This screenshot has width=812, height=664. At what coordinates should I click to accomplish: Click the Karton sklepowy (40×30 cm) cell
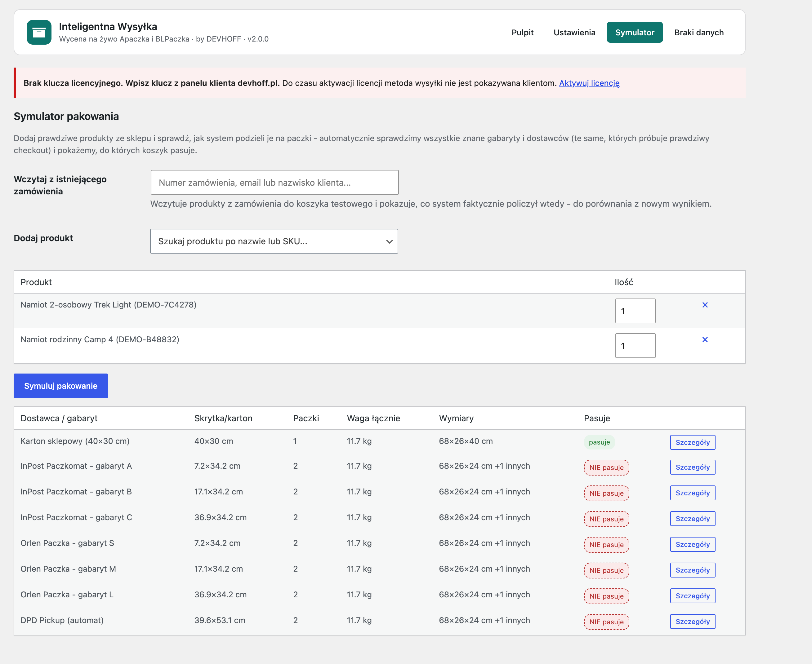(x=75, y=441)
